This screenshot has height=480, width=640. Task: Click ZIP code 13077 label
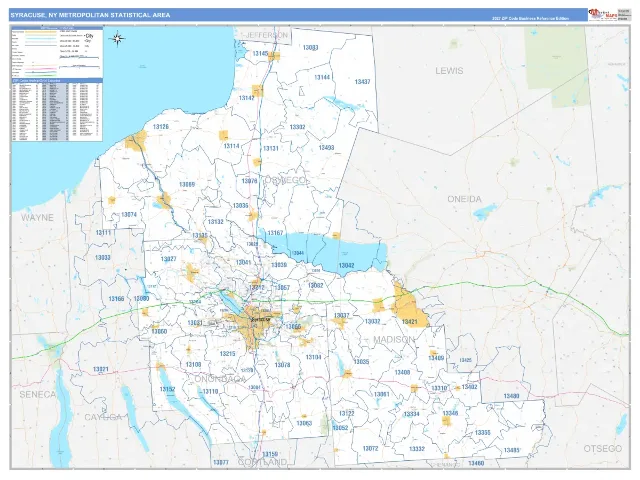point(221,463)
